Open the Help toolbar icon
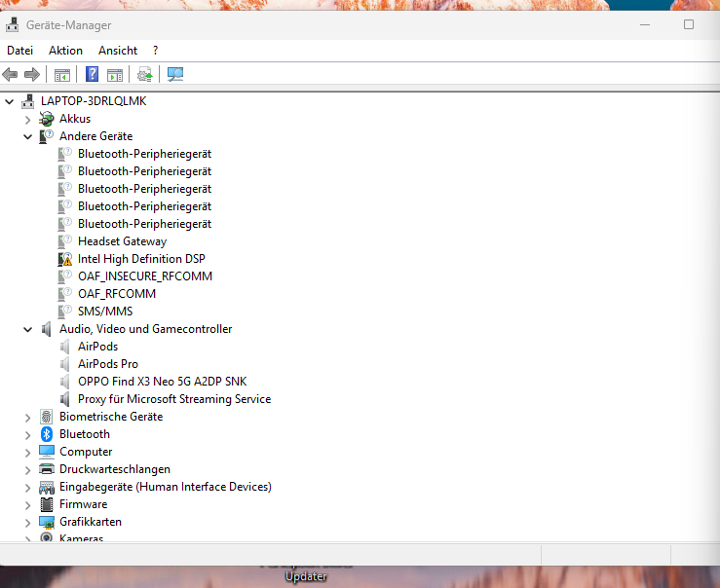Viewport: 720px width, 588px height. pos(93,74)
